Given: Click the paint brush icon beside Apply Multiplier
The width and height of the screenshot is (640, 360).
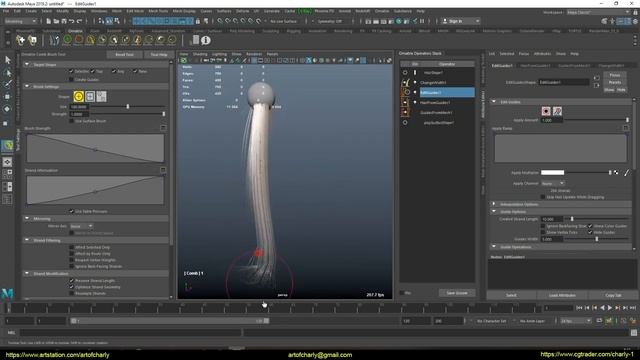Looking at the screenshot, I should point(627,173).
